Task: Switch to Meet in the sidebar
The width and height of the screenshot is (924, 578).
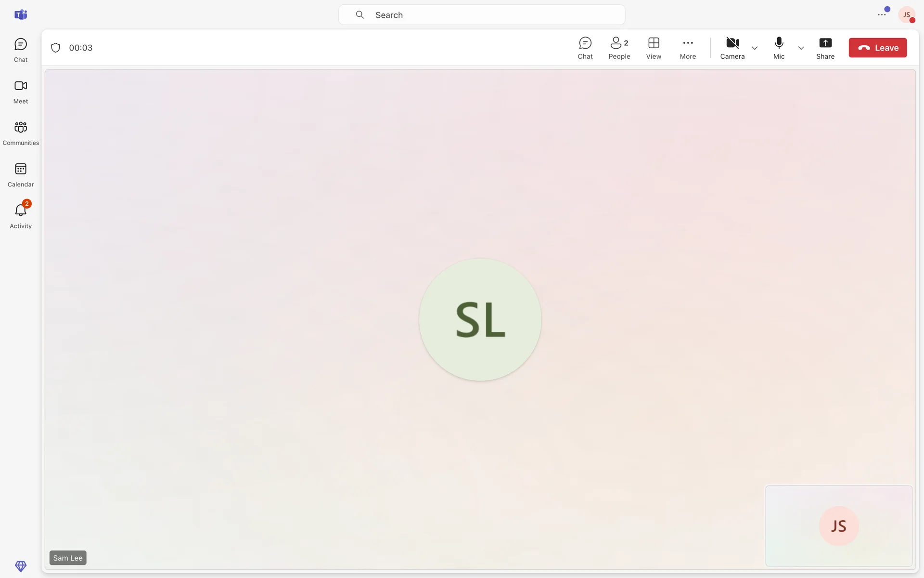Action: coord(21,92)
